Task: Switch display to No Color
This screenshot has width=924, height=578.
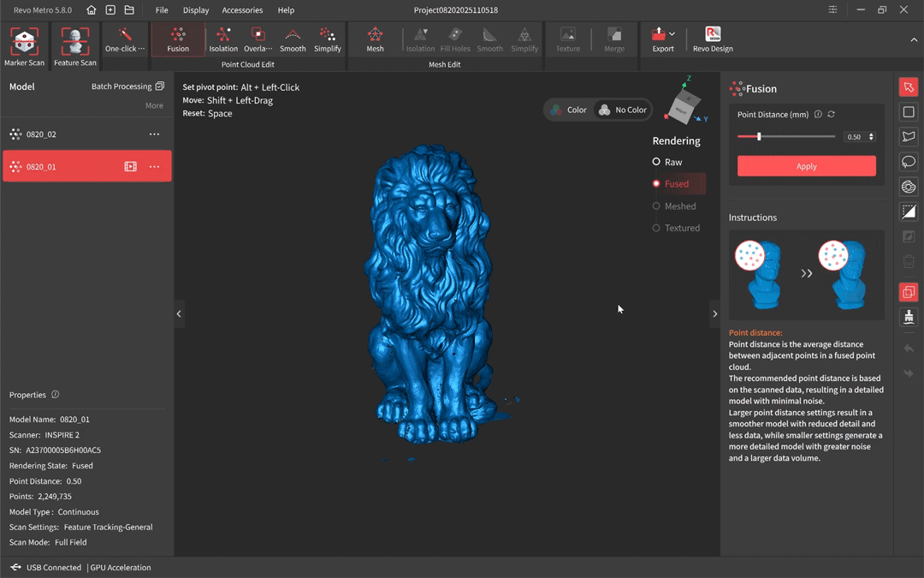Action: click(622, 110)
